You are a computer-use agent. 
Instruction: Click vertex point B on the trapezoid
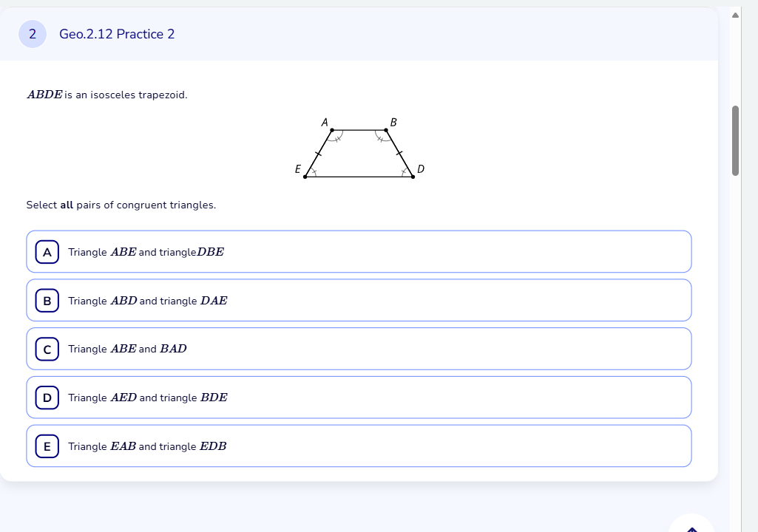tap(386, 130)
